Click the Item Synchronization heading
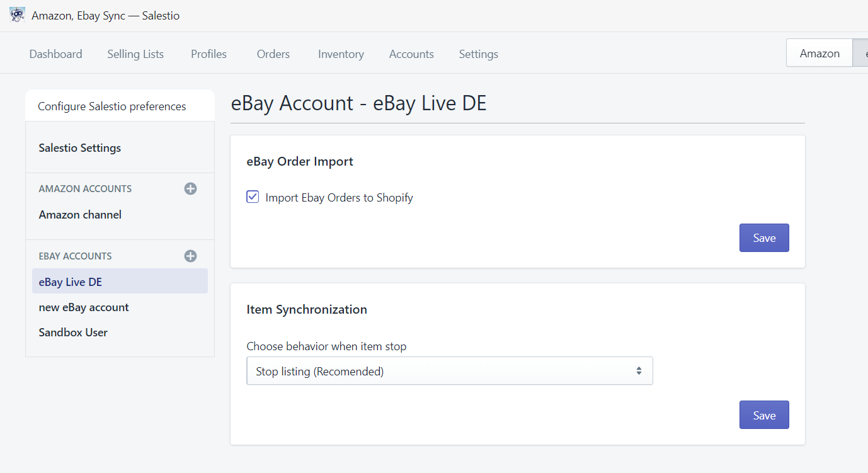 coord(307,310)
